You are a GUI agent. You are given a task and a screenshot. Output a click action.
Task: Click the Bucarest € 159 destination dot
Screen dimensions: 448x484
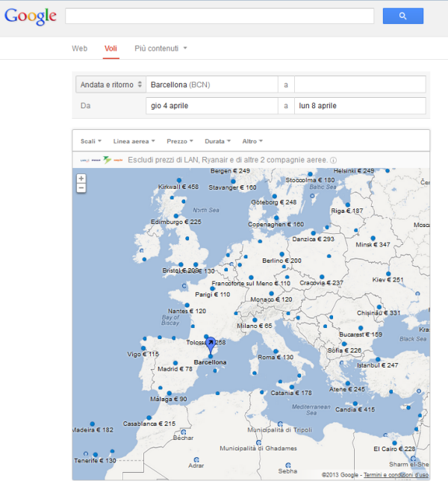click(361, 328)
